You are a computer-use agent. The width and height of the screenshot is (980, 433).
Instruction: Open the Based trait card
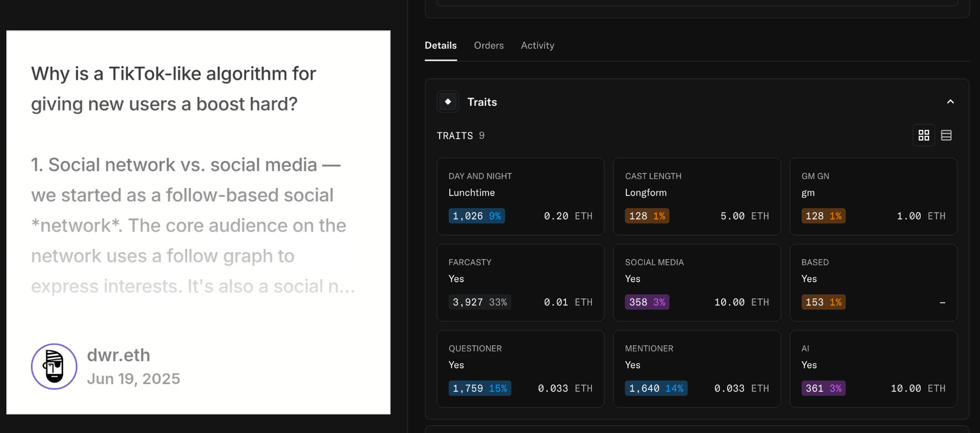click(x=873, y=282)
